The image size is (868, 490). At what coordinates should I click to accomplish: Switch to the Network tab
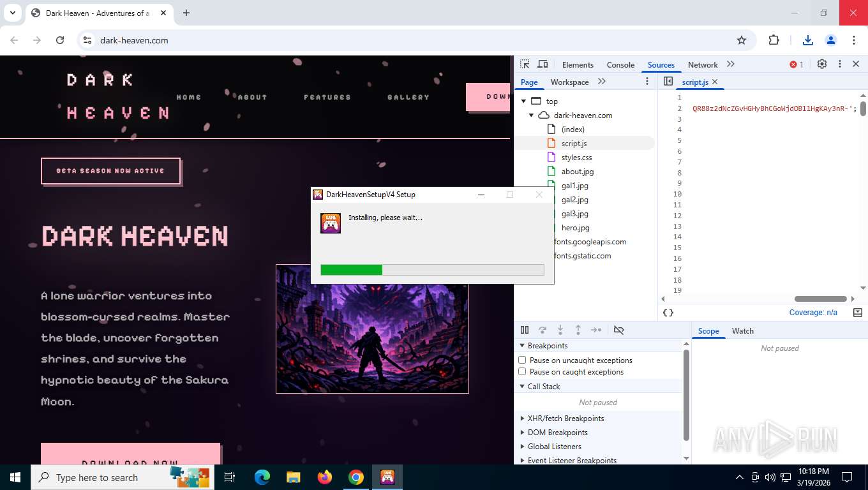click(703, 64)
